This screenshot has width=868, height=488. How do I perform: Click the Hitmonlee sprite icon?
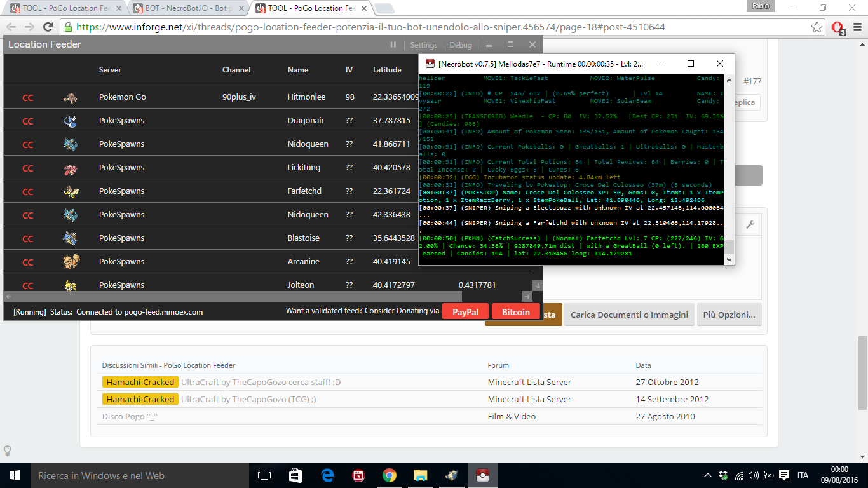[x=70, y=97]
